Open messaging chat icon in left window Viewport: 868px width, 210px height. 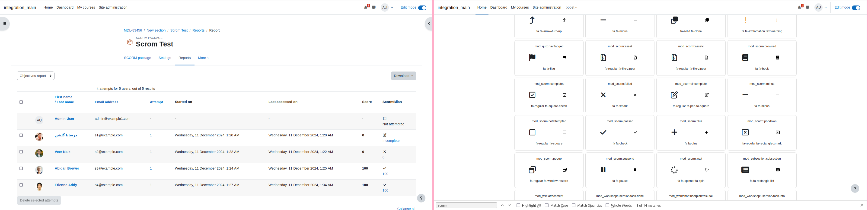tap(374, 7)
